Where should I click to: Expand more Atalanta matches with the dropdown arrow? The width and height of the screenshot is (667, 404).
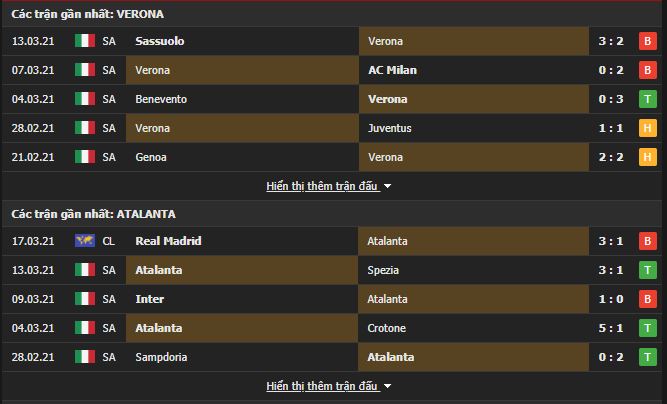(387, 386)
